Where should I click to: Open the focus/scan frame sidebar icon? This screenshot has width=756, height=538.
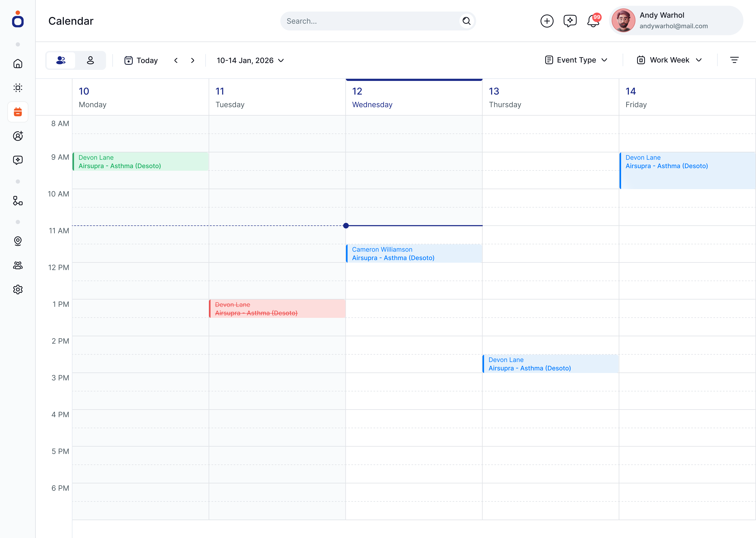coord(18,88)
